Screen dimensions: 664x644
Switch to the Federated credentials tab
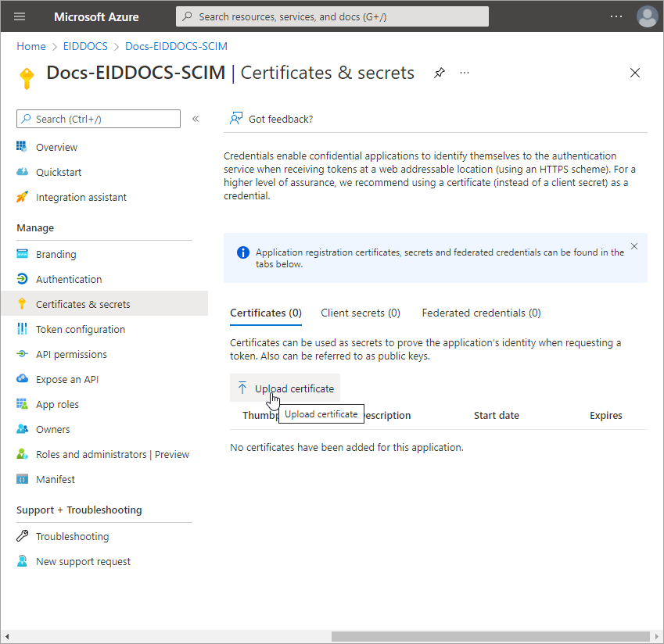coord(481,313)
